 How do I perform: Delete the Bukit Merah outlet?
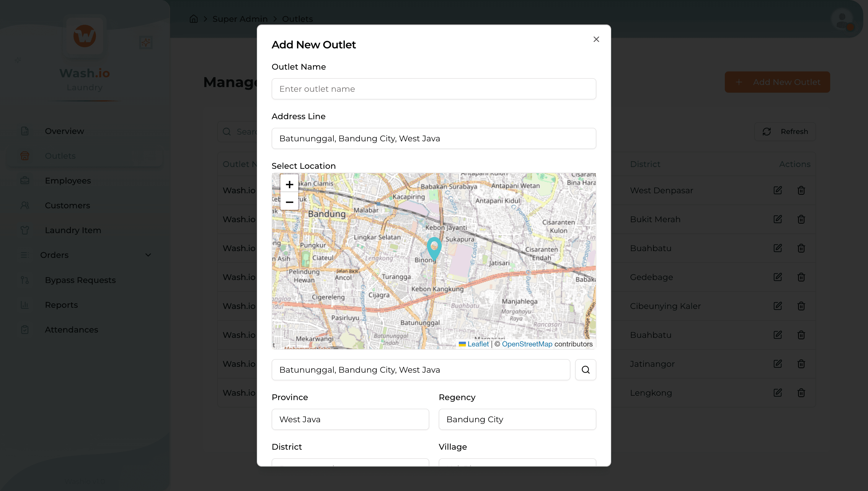[x=801, y=219]
